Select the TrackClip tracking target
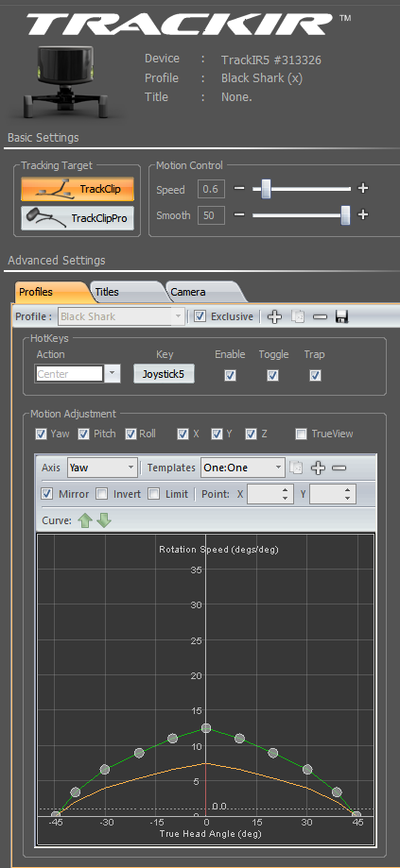The width and height of the screenshot is (400, 868). tap(78, 189)
